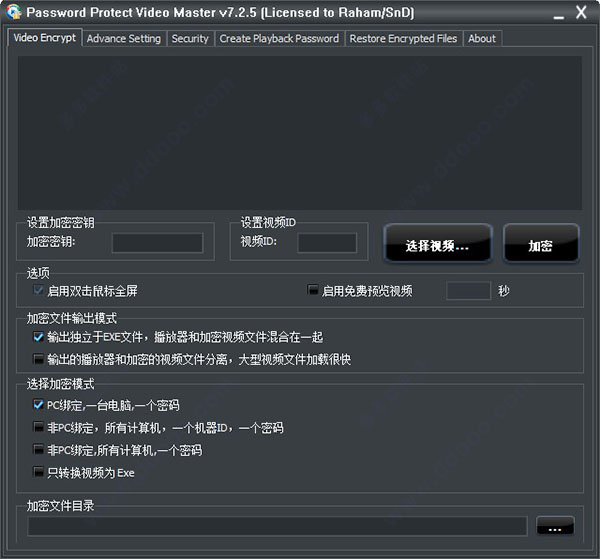
Task: Switch to the Video Encrypt tab
Action: click(x=44, y=38)
